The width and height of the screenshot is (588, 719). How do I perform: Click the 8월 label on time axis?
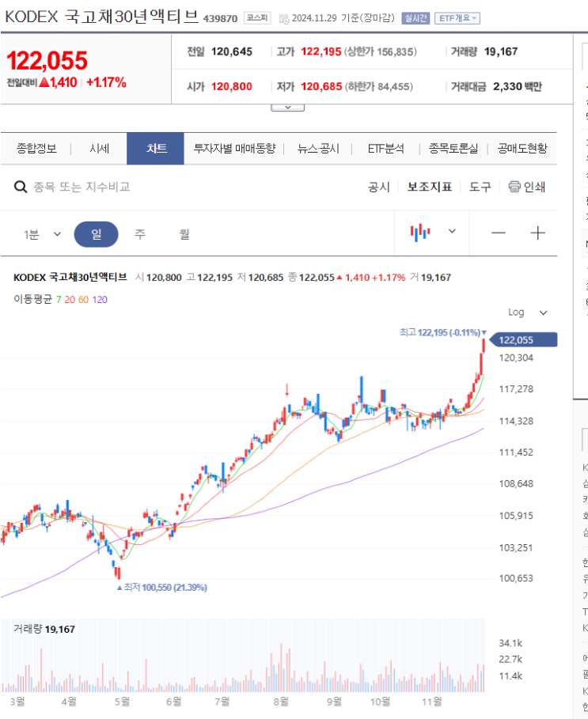281,702
